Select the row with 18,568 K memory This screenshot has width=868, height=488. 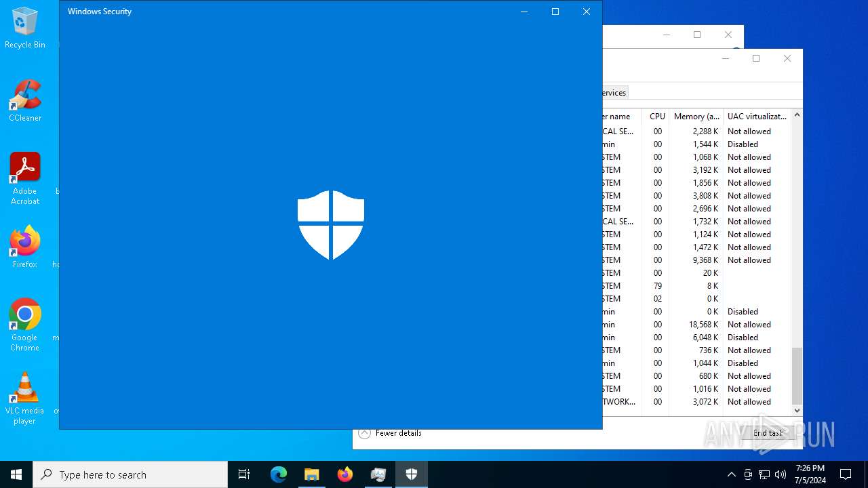[x=696, y=325]
